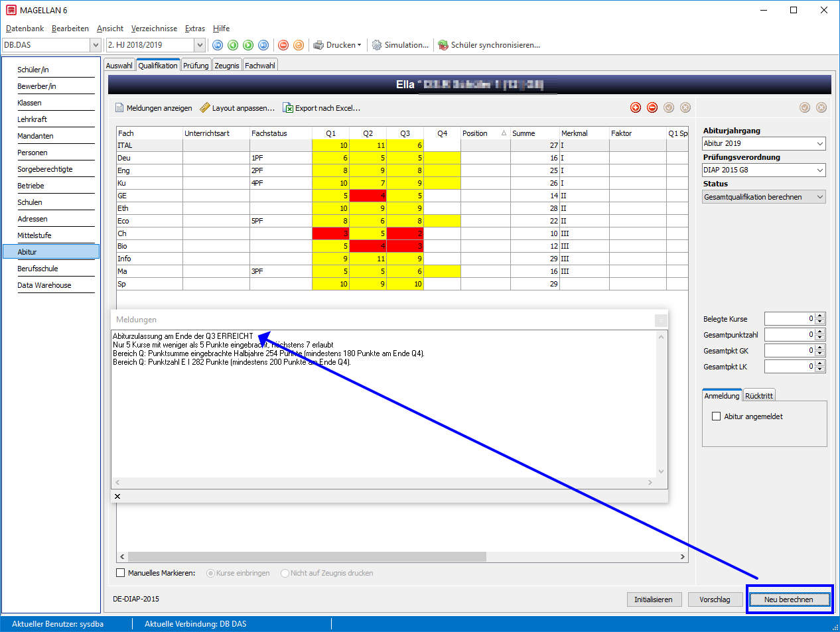Expand Abiturjahrgang dropdown
This screenshot has width=840, height=632.
coord(820,144)
